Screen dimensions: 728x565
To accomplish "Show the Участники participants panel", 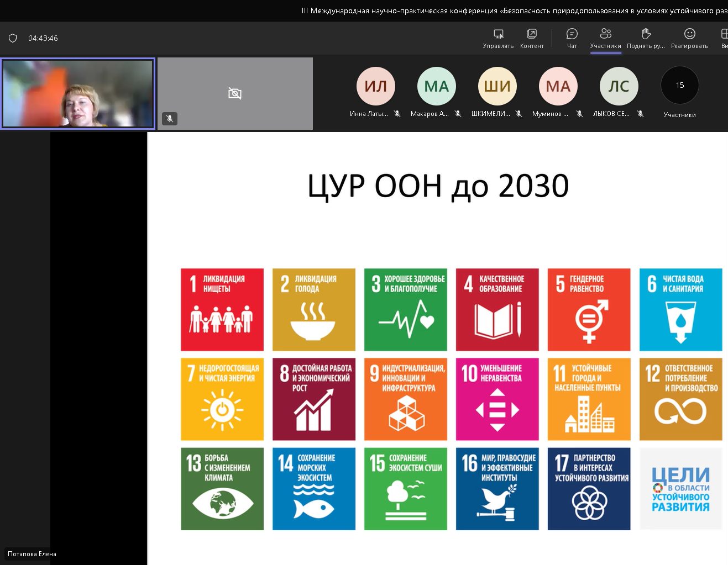I will click(605, 38).
